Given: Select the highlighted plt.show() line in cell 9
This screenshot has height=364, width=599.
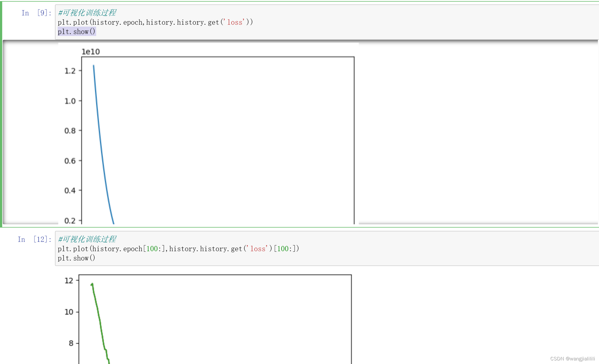Looking at the screenshot, I should tap(76, 32).
